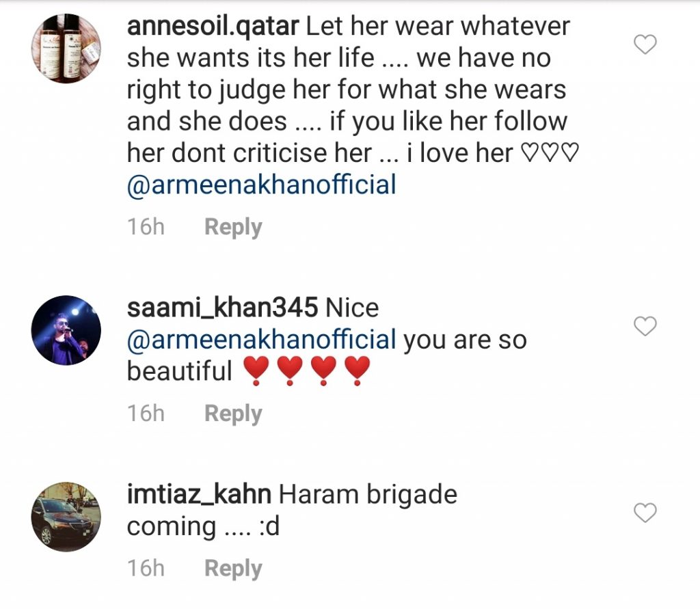Click the 16h timestamp under annesoil.qatar's comment

(146, 228)
